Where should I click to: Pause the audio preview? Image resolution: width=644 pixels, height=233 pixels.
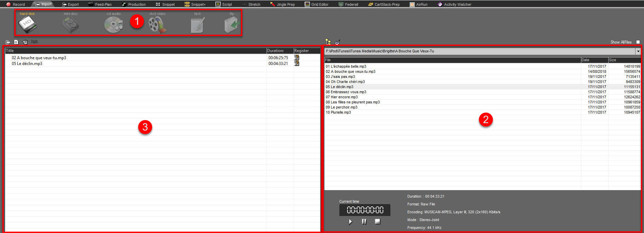coord(364,222)
